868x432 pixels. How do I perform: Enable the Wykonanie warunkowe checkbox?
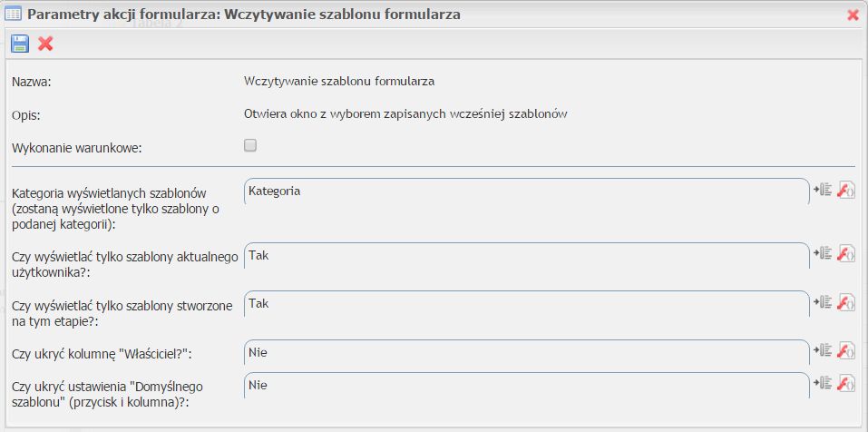tap(250, 144)
